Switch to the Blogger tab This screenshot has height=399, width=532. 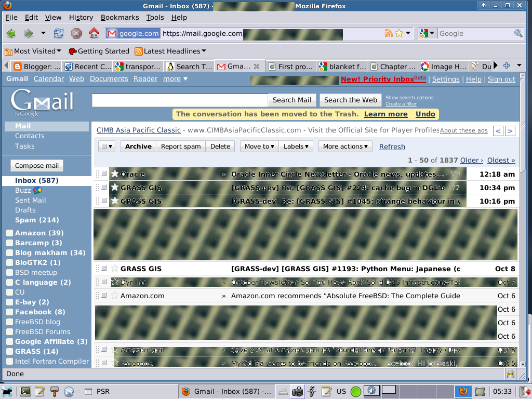(37, 66)
